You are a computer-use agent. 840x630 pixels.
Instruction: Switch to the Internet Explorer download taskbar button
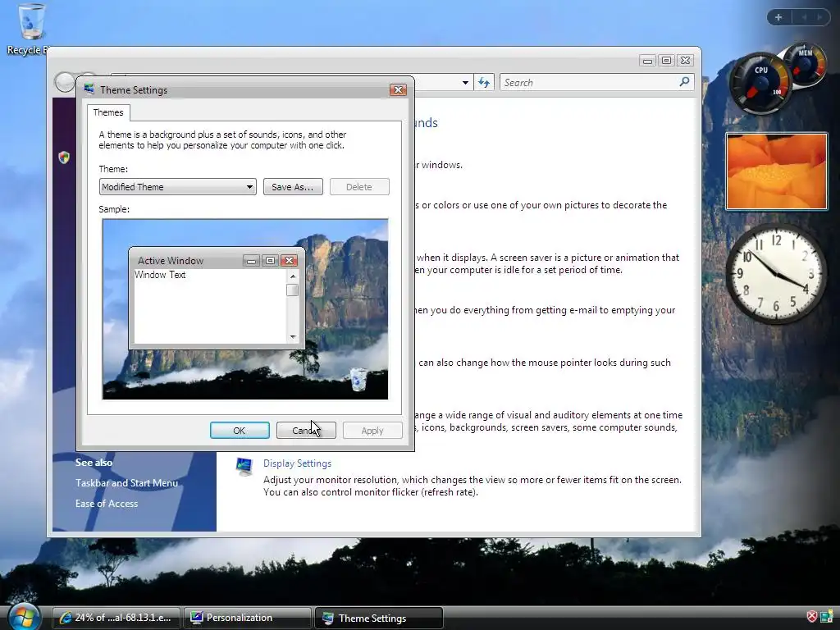click(116, 618)
